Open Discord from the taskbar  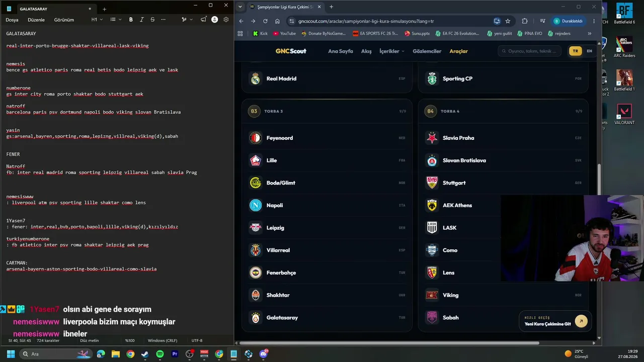tap(263, 354)
